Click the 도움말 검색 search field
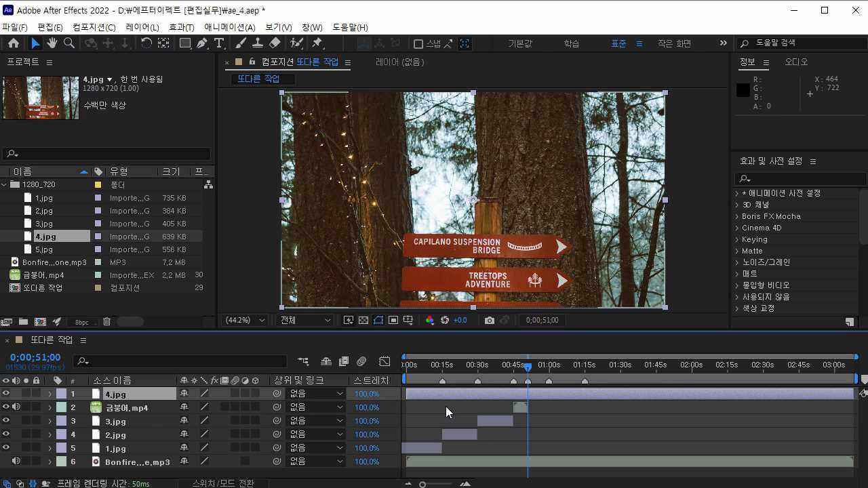The width and height of the screenshot is (868, 488). (x=800, y=43)
